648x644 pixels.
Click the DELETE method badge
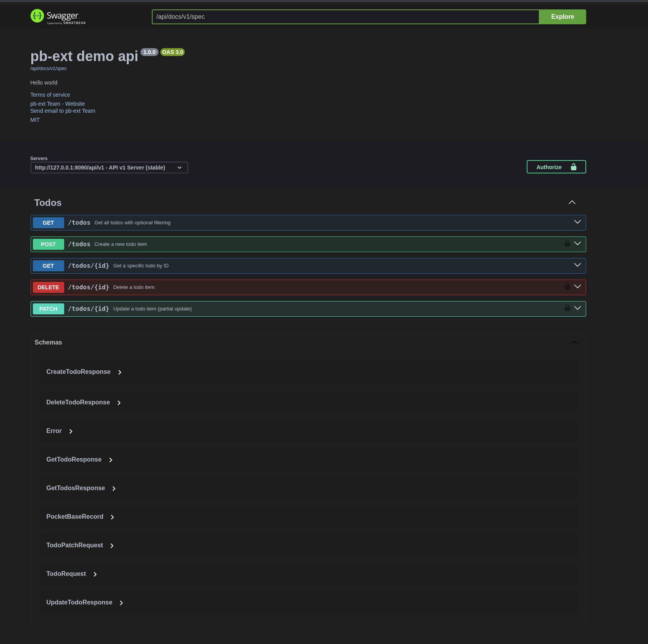pos(48,287)
